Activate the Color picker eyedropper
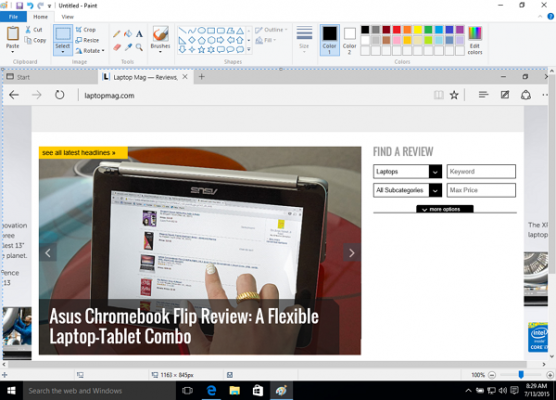The image size is (556, 400). [x=128, y=47]
